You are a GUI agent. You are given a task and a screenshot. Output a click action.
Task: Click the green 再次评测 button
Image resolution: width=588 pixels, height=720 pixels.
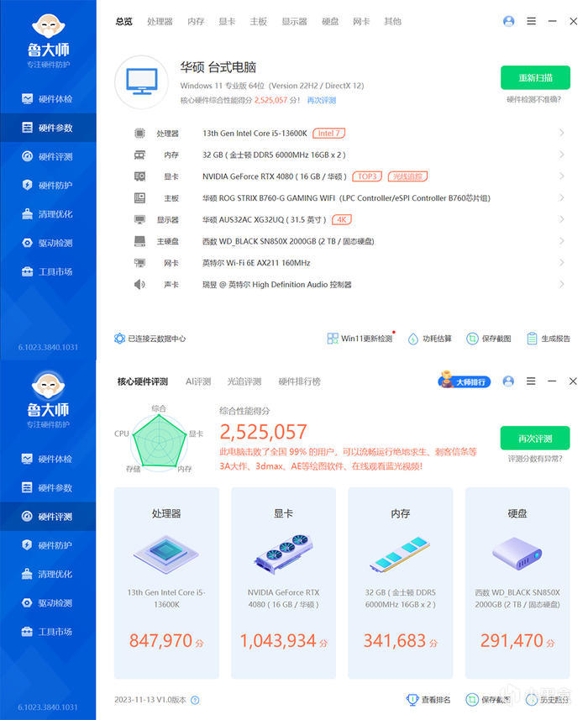535,438
